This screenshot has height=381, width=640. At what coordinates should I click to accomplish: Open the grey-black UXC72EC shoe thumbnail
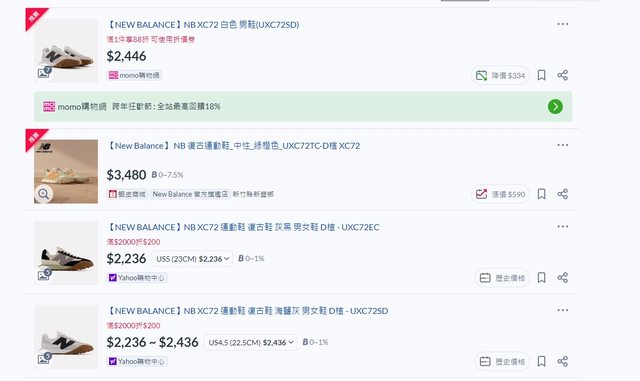66,253
